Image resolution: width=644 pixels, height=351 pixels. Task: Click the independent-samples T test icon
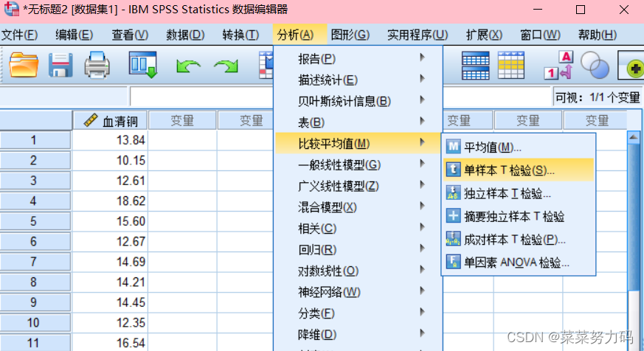click(x=453, y=193)
